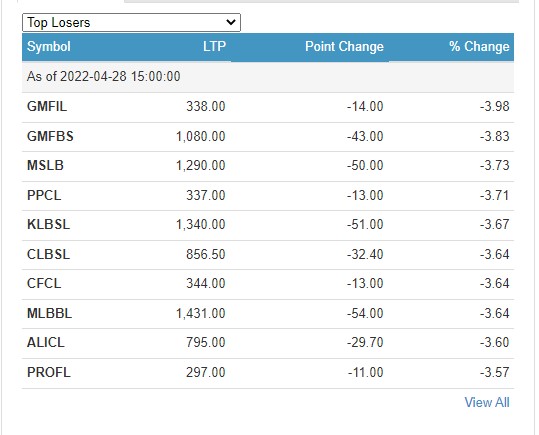The image size is (539, 435).
Task: Sort by Symbol column header
Action: pyautogui.click(x=49, y=46)
